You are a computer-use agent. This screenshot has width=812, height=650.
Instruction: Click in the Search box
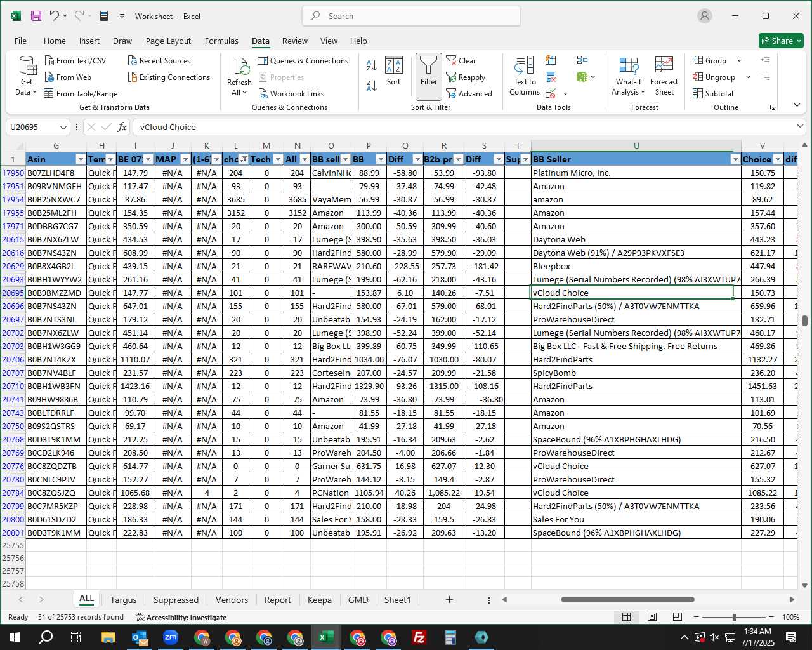pyautogui.click(x=411, y=16)
